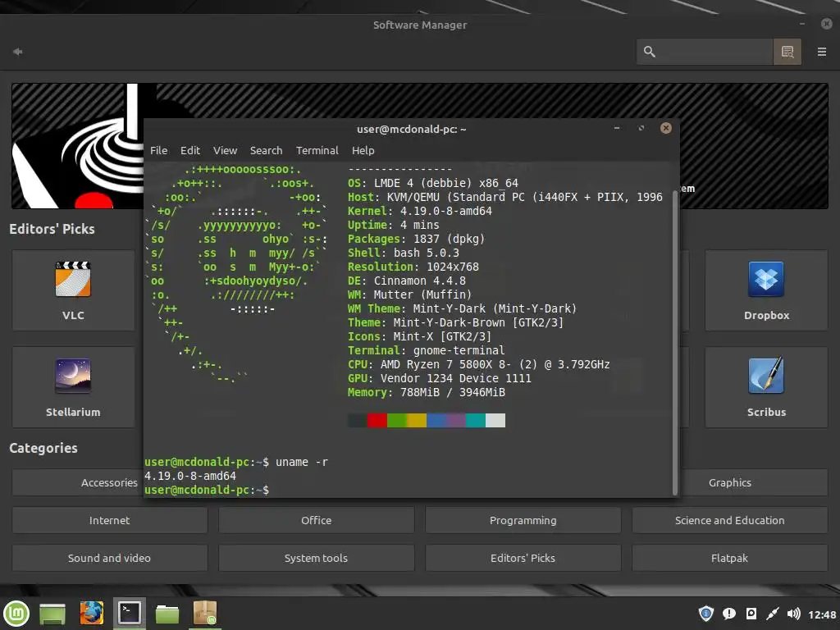
Task: Open the terminal File menu
Action: (158, 151)
